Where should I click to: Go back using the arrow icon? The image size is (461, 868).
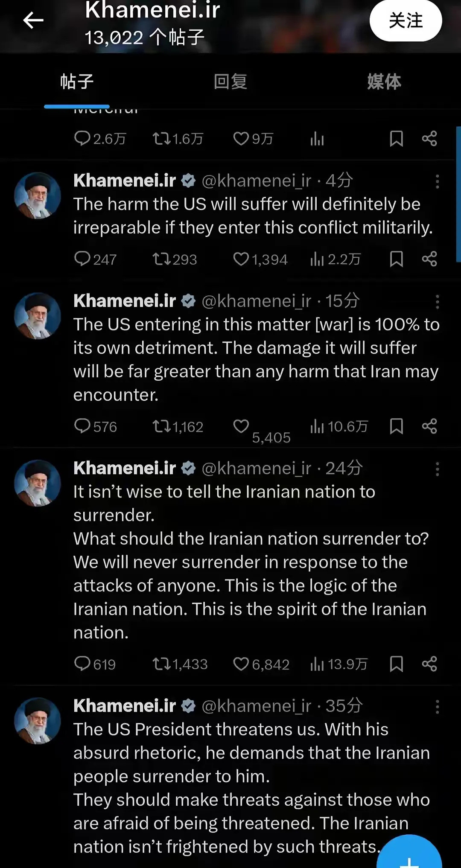(x=33, y=20)
